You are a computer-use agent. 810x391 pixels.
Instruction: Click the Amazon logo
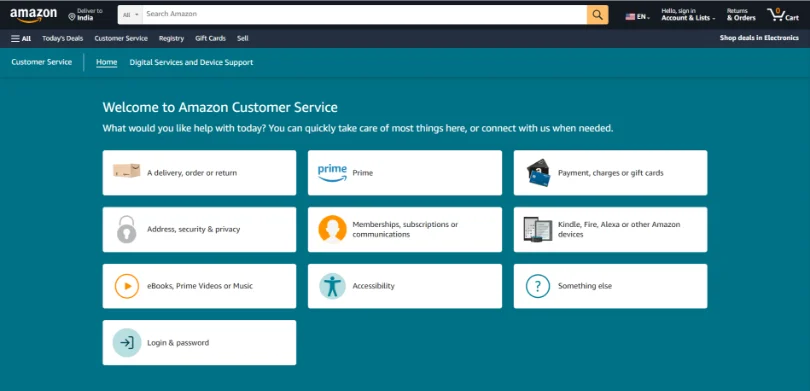(x=34, y=15)
